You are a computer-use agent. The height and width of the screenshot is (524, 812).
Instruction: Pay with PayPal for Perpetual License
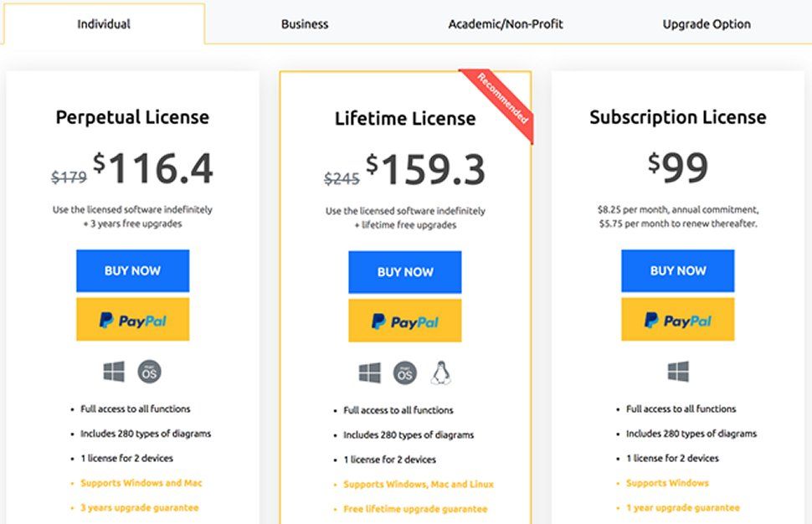(133, 320)
